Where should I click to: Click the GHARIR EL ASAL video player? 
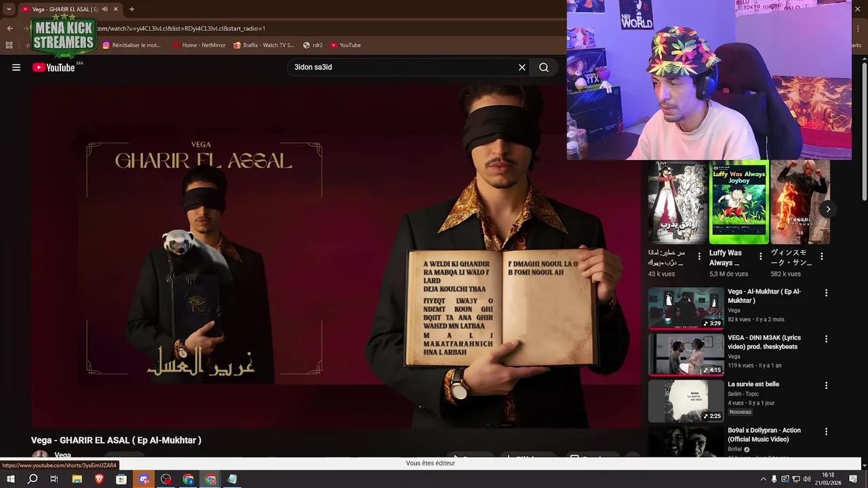pyautogui.click(x=336, y=256)
